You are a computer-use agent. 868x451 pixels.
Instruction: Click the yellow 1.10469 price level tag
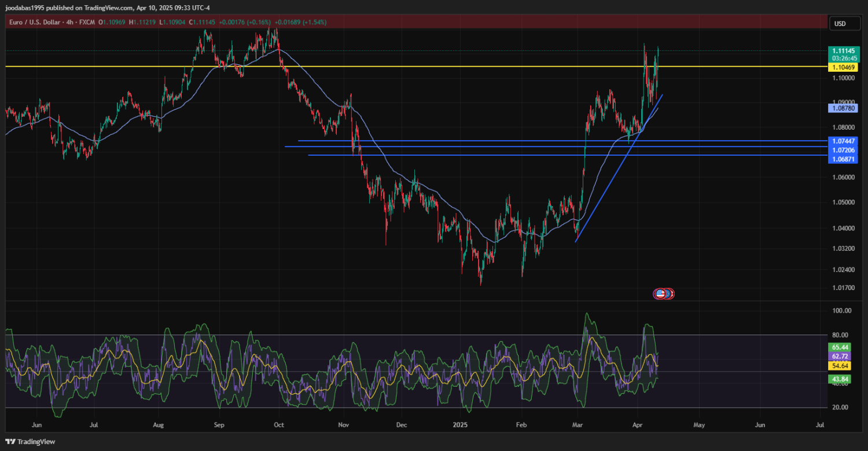(843, 67)
